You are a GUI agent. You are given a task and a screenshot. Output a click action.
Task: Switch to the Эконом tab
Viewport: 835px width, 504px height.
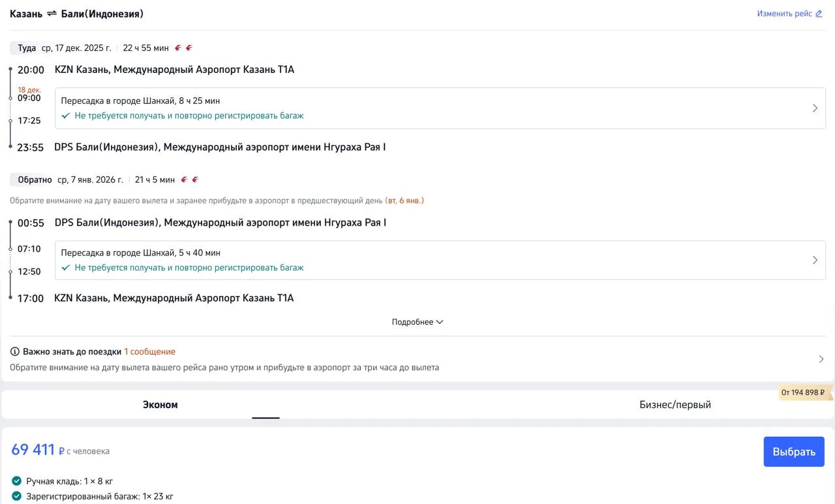pyautogui.click(x=160, y=405)
